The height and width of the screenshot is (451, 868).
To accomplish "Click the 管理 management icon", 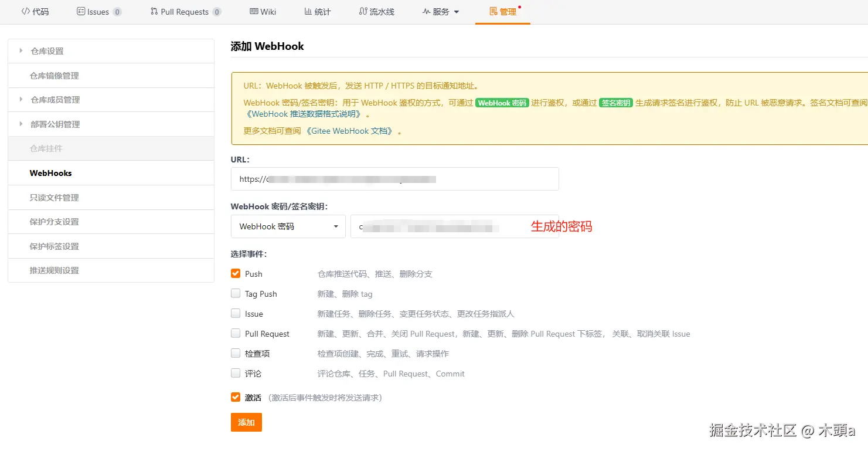I will (492, 11).
